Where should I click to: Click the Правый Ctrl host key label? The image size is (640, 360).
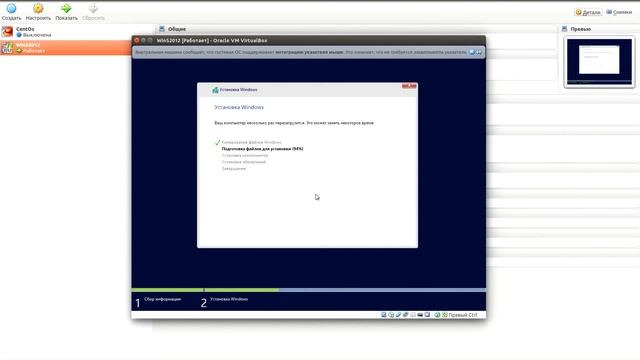click(x=463, y=315)
